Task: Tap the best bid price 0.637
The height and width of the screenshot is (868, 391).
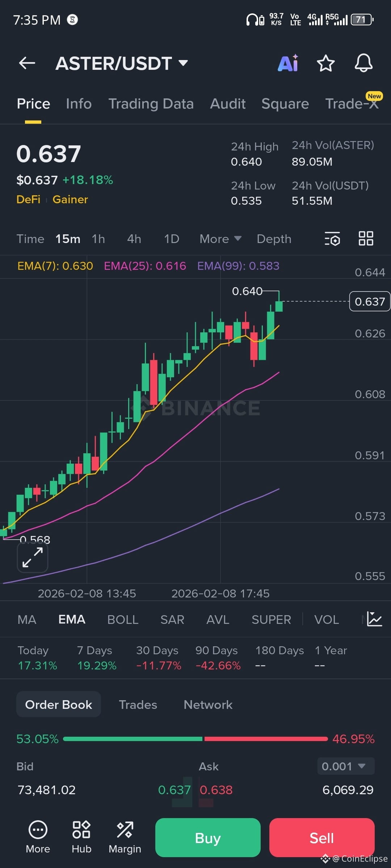Action: point(174,790)
